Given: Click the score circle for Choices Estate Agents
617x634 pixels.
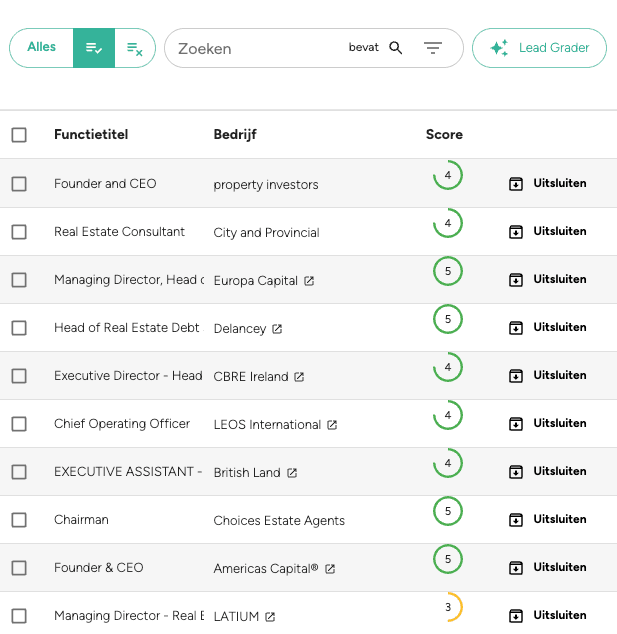Looking at the screenshot, I should [x=447, y=512].
